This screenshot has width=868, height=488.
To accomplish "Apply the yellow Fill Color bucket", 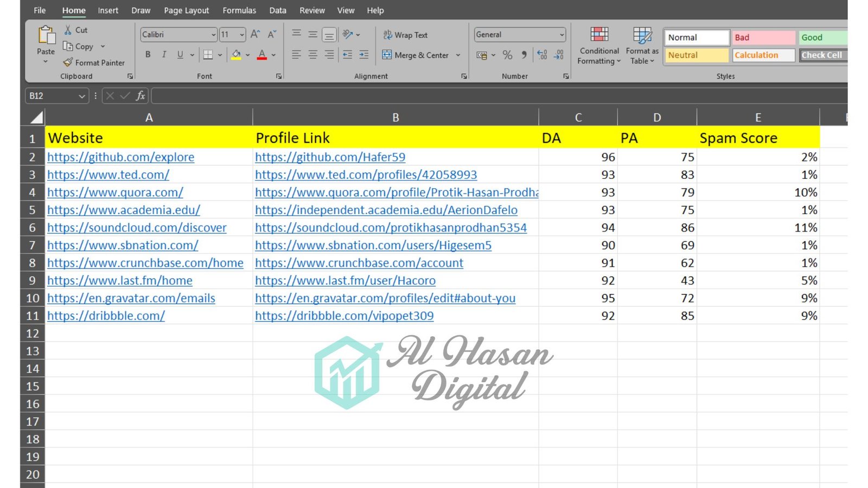I will (x=237, y=55).
